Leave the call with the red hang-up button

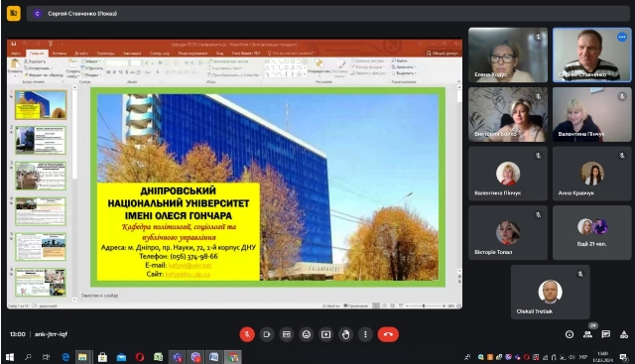[x=388, y=334]
